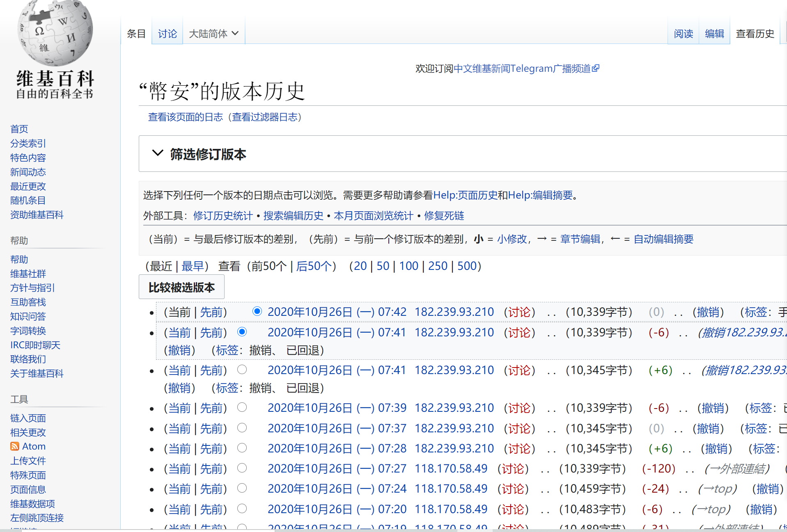Select the 查看历史 tab
The image size is (787, 532).
click(x=755, y=34)
